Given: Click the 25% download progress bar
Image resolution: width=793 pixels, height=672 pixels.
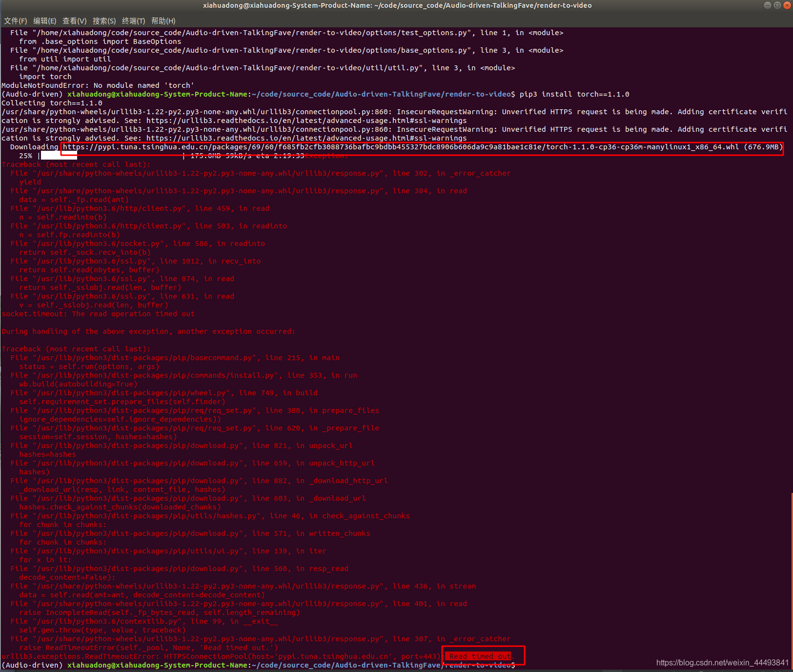Looking at the screenshot, I should click(x=112, y=156).
